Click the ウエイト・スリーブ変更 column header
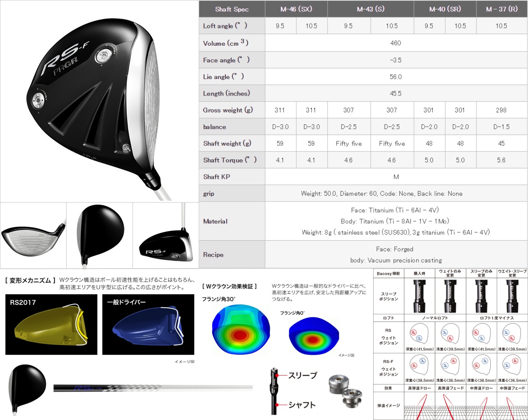528x420 pixels. 512,273
